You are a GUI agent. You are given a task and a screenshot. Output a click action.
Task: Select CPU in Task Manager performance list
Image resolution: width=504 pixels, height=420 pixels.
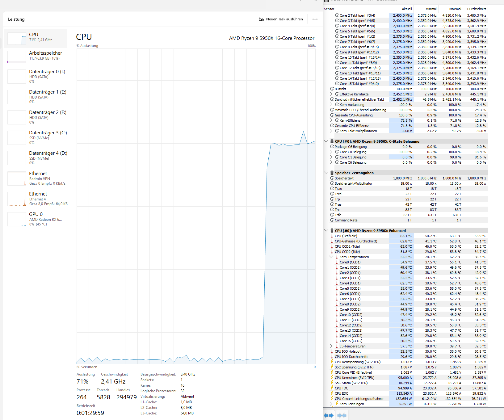coord(36,39)
